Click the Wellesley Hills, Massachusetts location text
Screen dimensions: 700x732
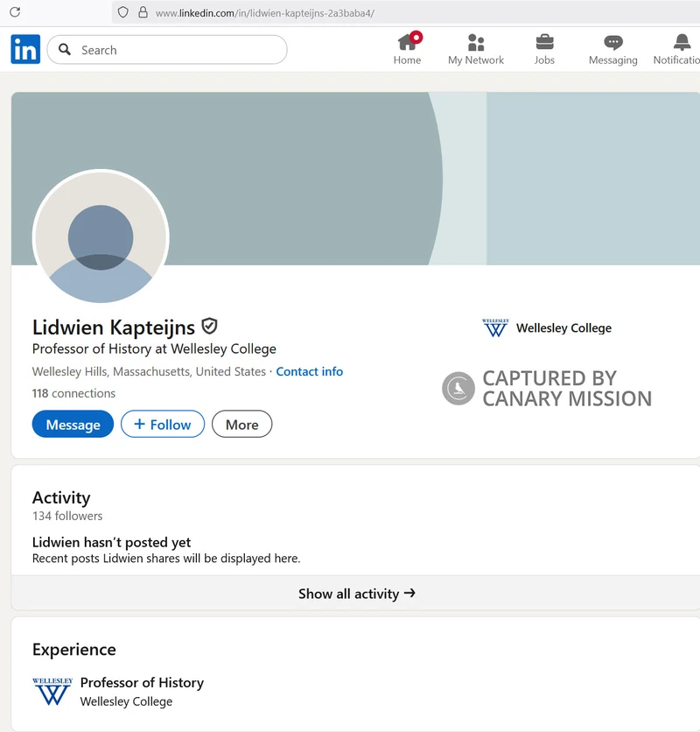[x=149, y=371]
